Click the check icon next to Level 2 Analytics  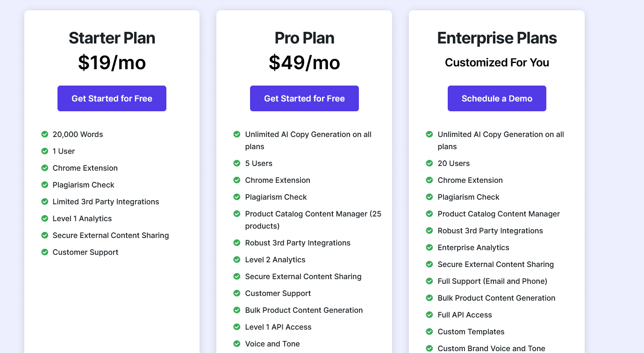[x=237, y=259]
